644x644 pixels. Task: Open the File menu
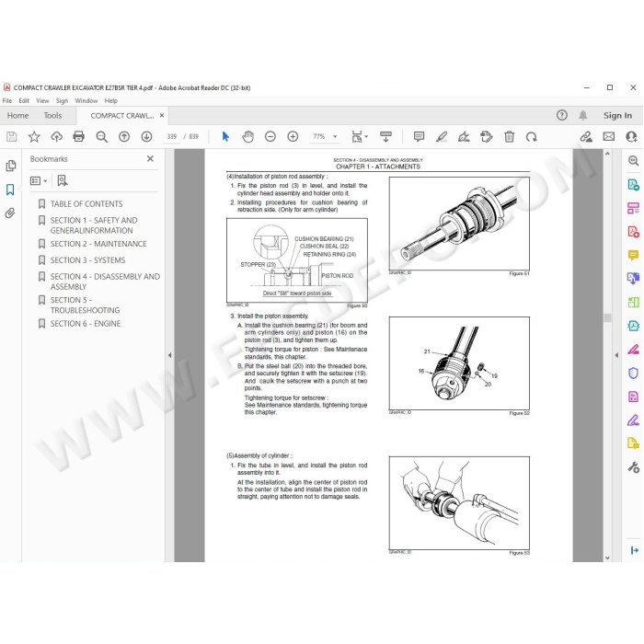click(7, 100)
